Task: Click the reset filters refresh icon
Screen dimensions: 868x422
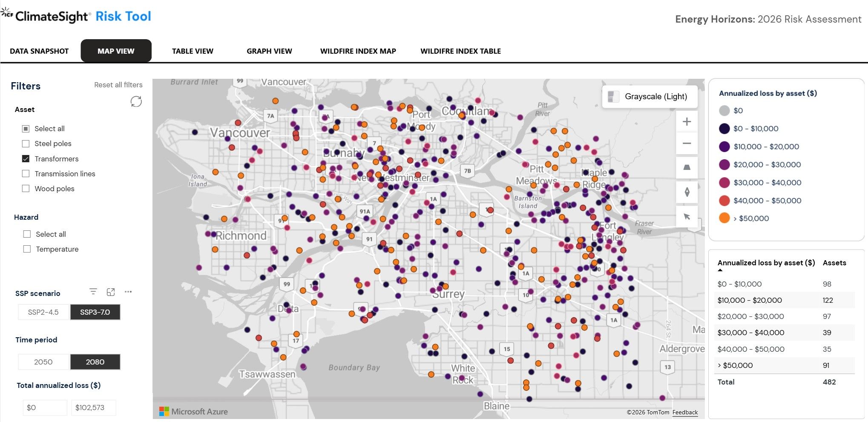Action: tap(136, 102)
